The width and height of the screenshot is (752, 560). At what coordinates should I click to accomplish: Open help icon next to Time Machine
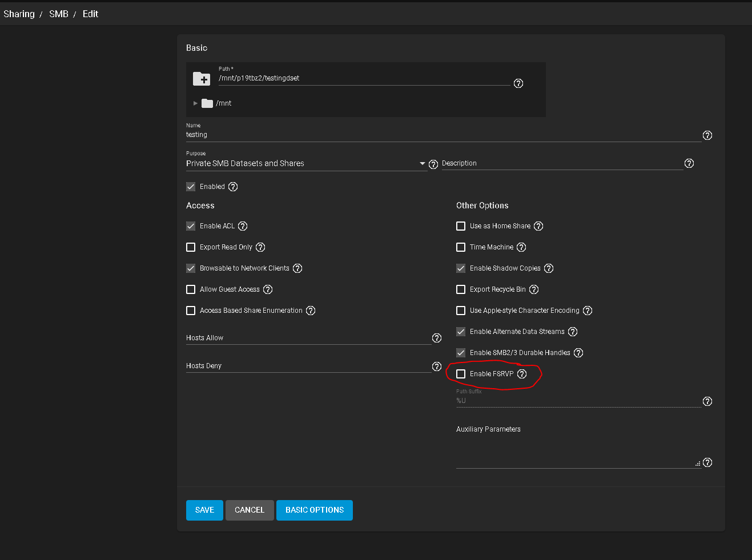tap(521, 247)
